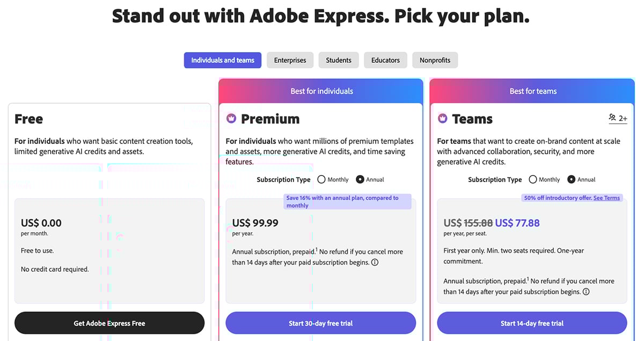The image size is (644, 341).
Task: Switch to the Students tab
Action: 338,60
